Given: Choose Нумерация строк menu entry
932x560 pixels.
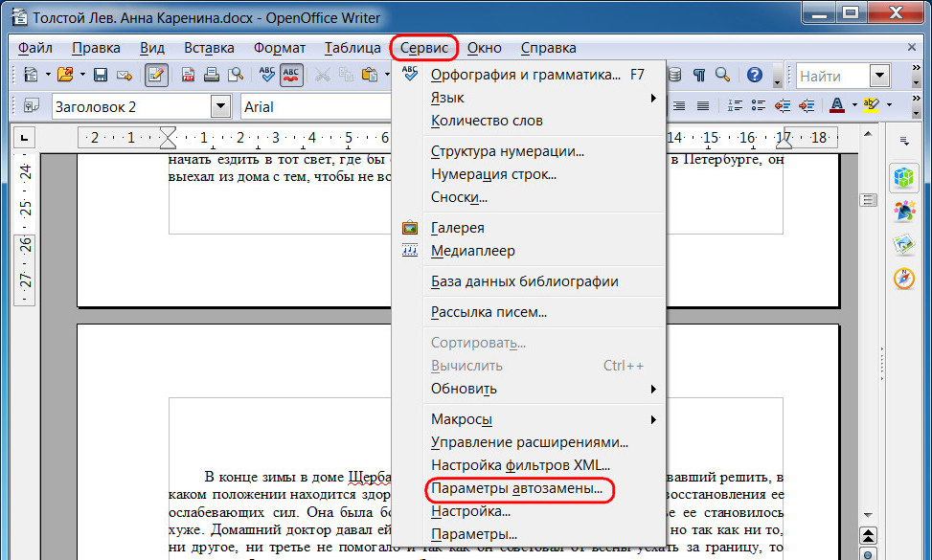Looking at the screenshot, I should pyautogui.click(x=529, y=174).
